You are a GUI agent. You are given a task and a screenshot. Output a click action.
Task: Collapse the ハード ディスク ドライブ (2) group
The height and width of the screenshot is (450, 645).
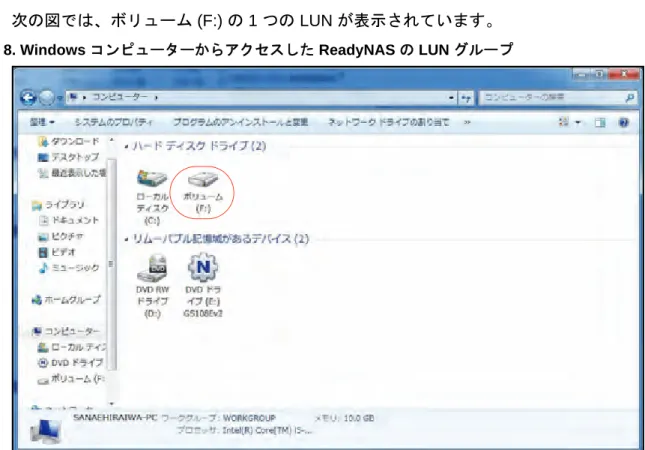[x=126, y=146]
